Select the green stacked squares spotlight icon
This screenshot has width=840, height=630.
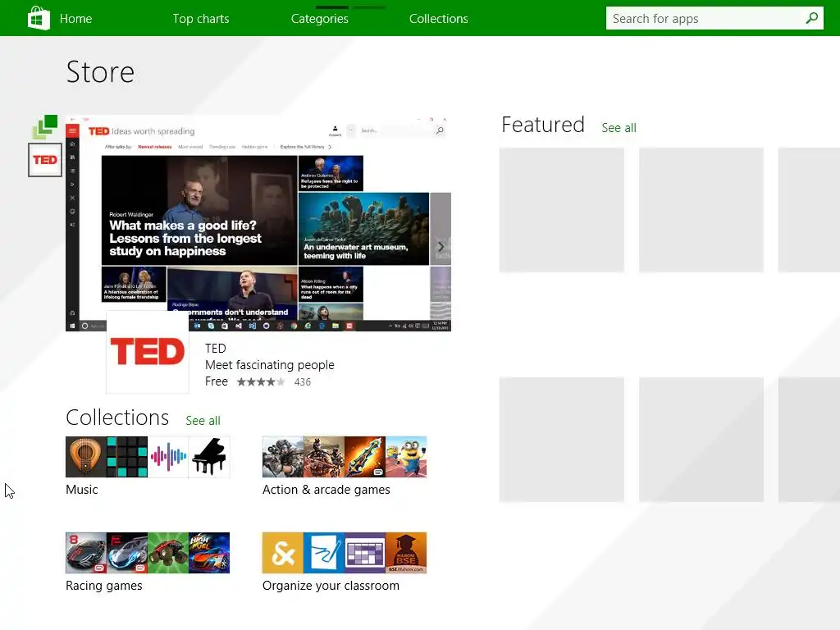tap(45, 127)
